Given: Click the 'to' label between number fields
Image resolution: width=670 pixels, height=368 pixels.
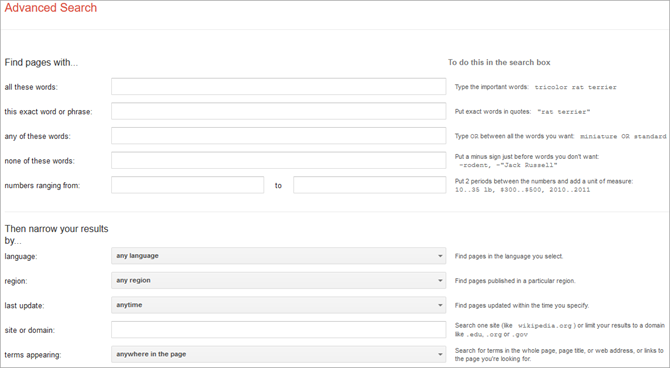Looking at the screenshot, I should pyautogui.click(x=278, y=185).
